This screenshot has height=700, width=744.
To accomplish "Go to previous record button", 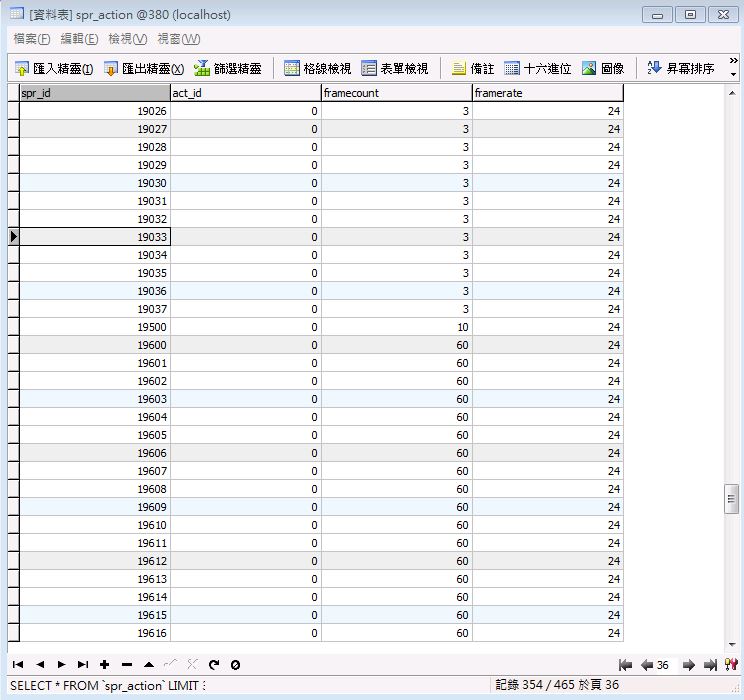I will coord(40,664).
